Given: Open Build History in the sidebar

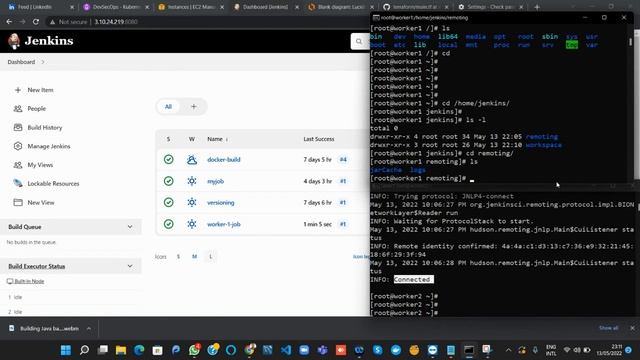Looking at the screenshot, I should (45, 127).
